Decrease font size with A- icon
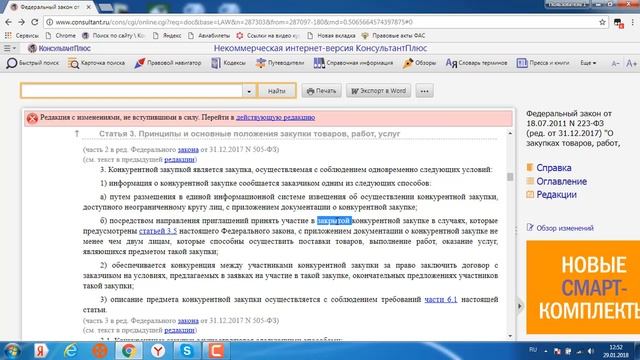 [615, 63]
